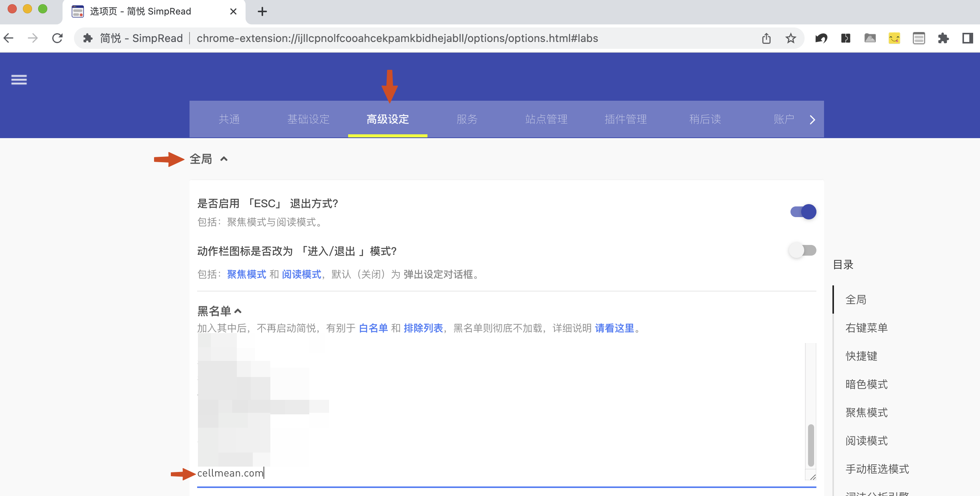Collapse the 全局 section
980x496 pixels.
pyautogui.click(x=224, y=159)
